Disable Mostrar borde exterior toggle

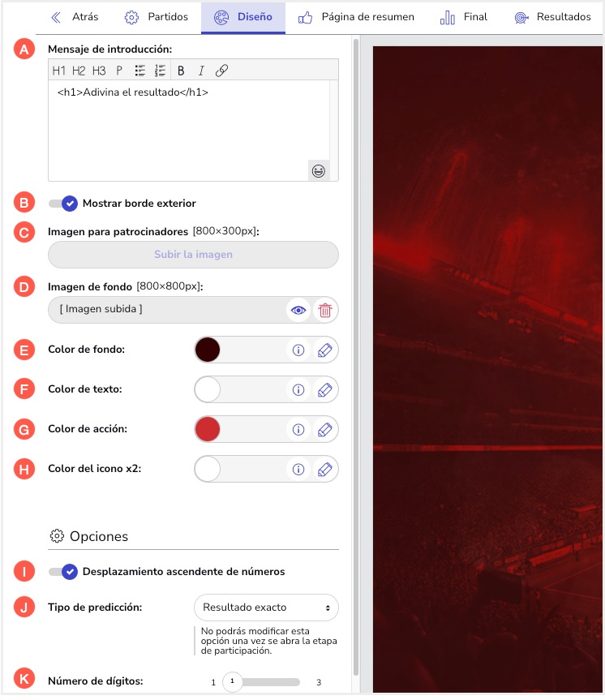click(63, 204)
